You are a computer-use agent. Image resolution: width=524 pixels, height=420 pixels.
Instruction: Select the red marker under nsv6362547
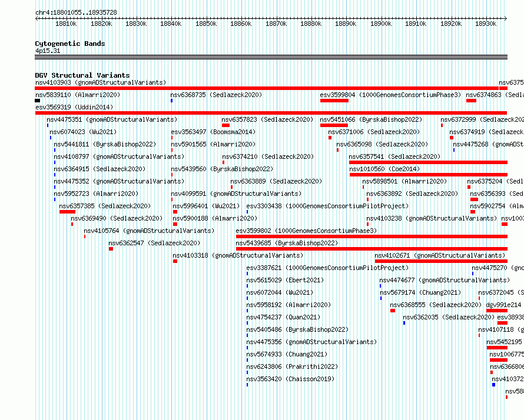point(111,249)
